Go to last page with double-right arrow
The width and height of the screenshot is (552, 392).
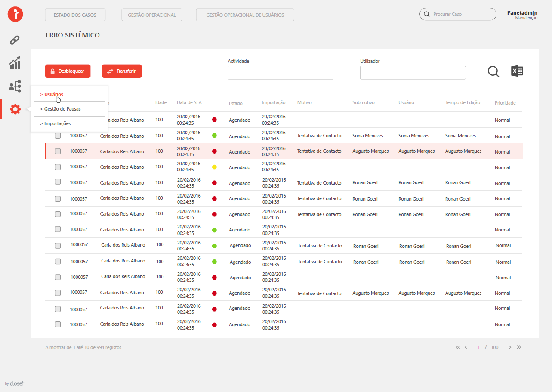point(519,347)
